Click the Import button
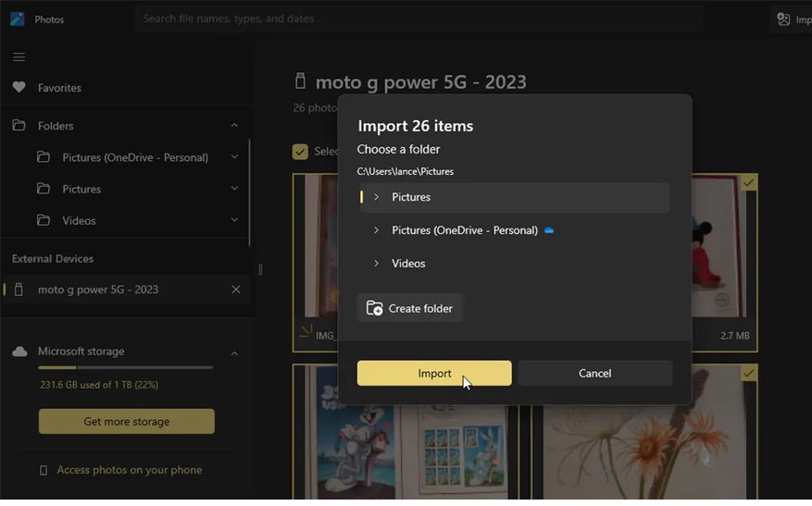The height and width of the screenshot is (506, 812). pyautogui.click(x=434, y=373)
